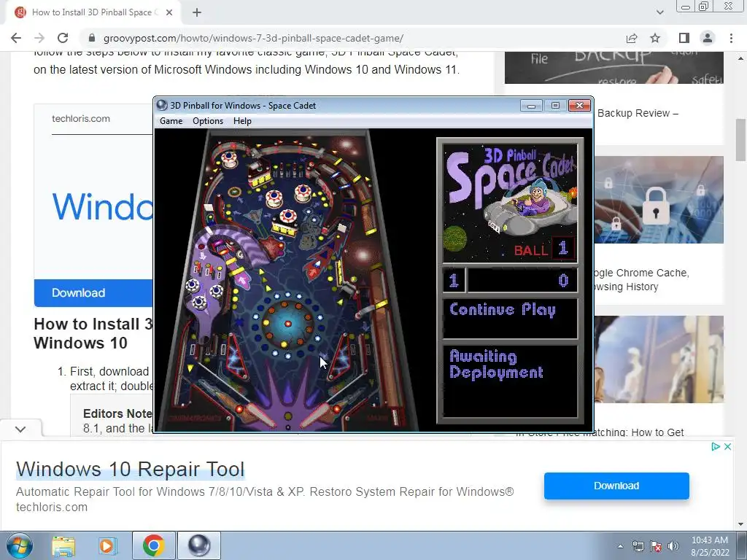The width and height of the screenshot is (747, 560).
Task: Open a new browser tab
Action: pos(197,13)
